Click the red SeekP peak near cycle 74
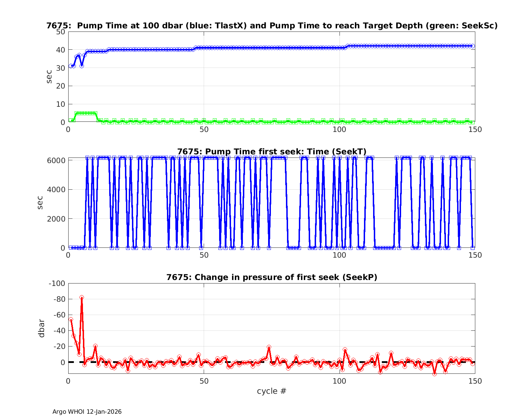525x420 pixels. click(x=269, y=347)
